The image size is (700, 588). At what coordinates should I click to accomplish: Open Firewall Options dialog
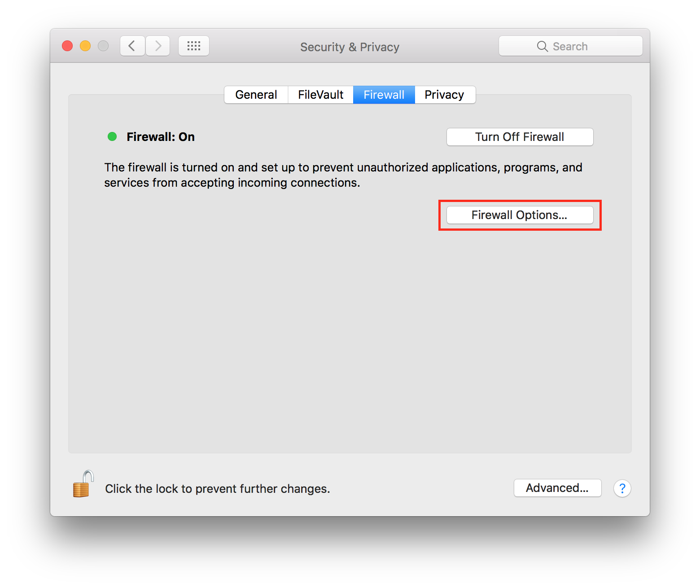point(519,215)
